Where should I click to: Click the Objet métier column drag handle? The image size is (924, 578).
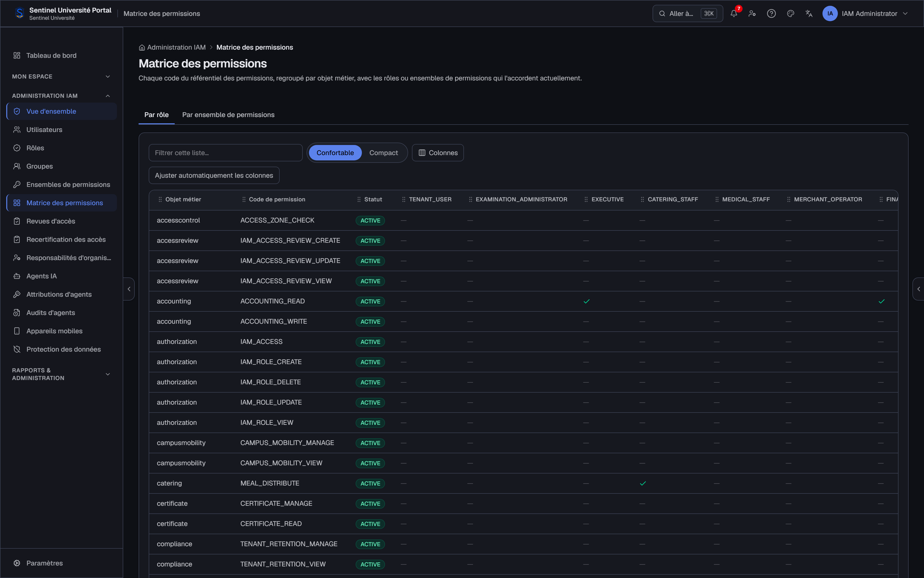point(160,200)
